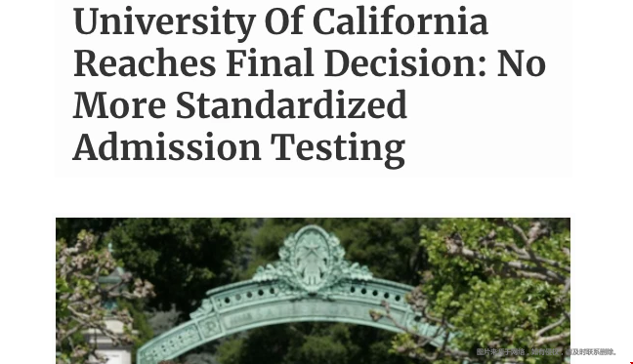Image resolution: width=633 pixels, height=364 pixels.
Task: Click the word 'Decision:' in the title
Action: [x=405, y=62]
